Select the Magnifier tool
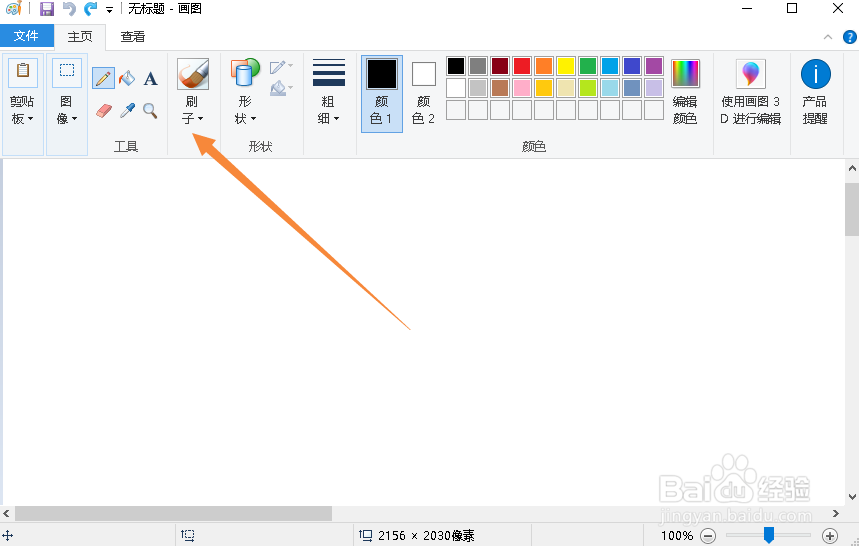 151,111
